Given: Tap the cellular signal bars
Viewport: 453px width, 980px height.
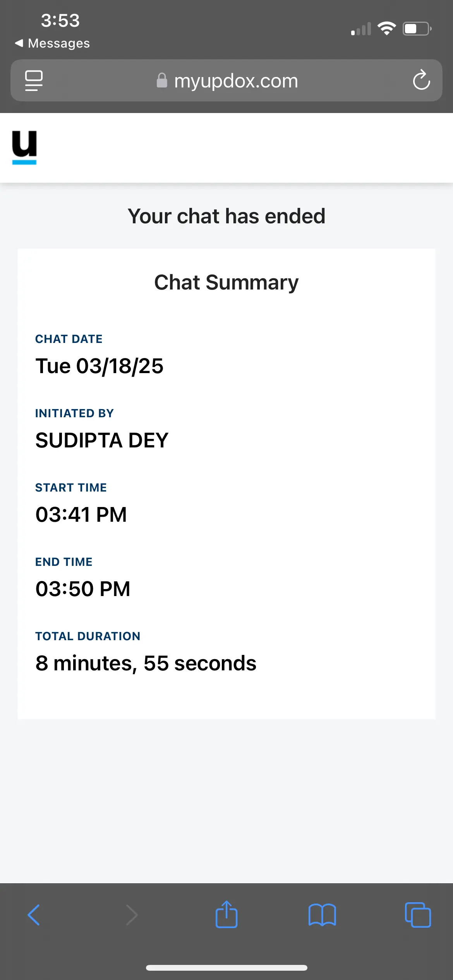Looking at the screenshot, I should click(x=361, y=29).
